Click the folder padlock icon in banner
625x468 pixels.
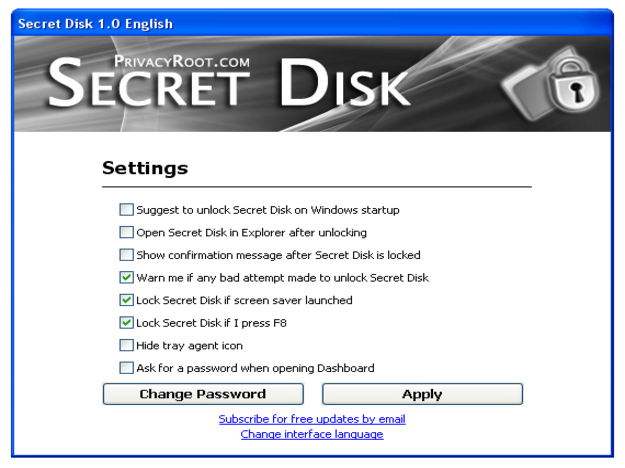tap(549, 92)
